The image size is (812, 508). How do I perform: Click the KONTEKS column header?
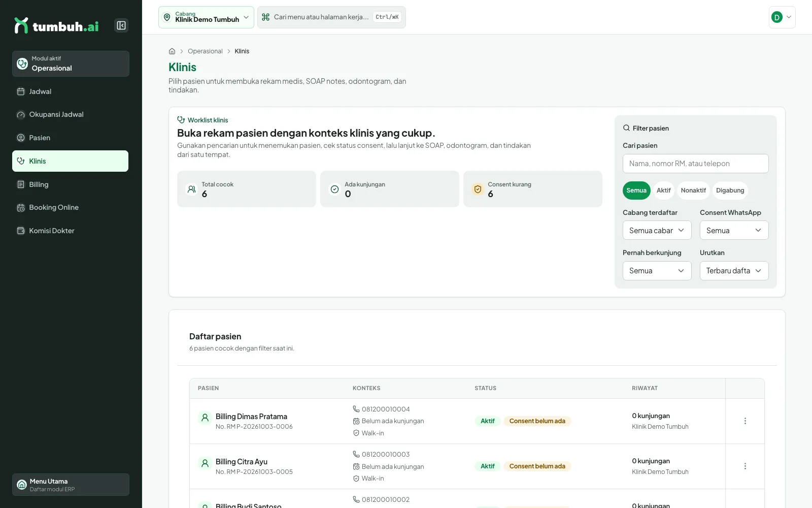(366, 388)
